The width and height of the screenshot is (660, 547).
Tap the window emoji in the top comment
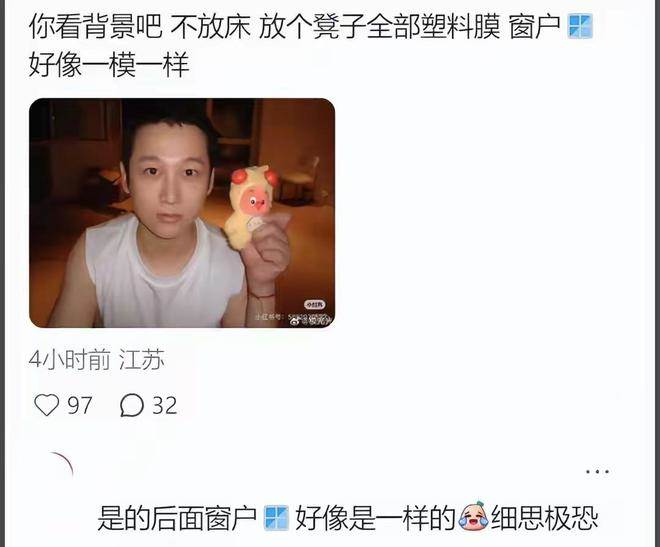point(580,27)
